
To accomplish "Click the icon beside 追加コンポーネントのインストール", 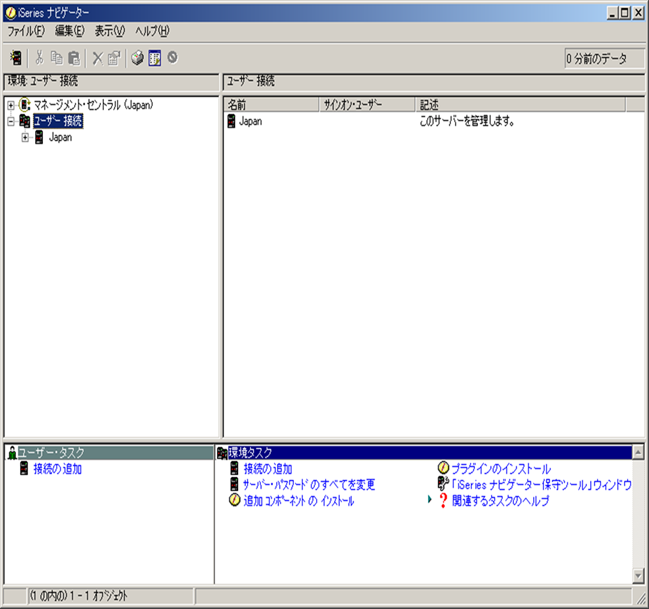I will point(234,500).
